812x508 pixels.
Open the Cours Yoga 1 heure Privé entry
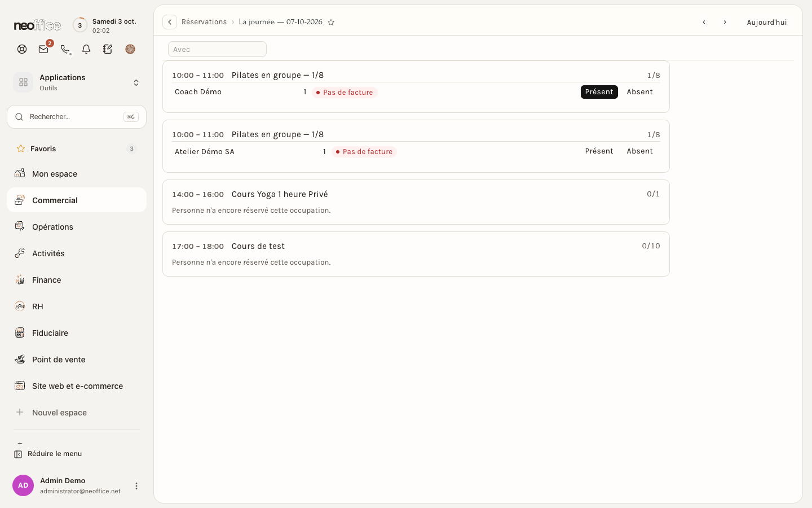coord(416,202)
